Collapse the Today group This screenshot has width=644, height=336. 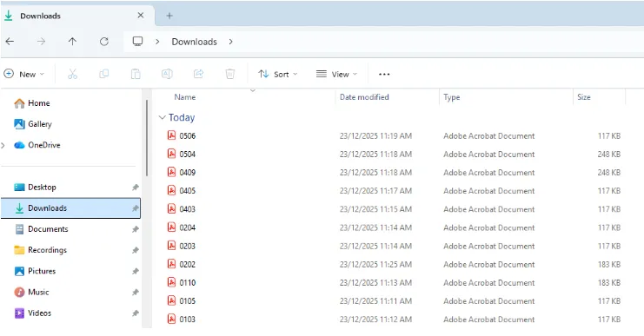pos(163,118)
